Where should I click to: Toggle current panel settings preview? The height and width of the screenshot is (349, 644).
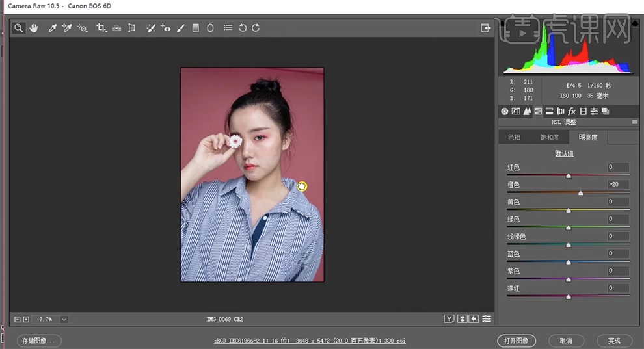click(x=487, y=318)
